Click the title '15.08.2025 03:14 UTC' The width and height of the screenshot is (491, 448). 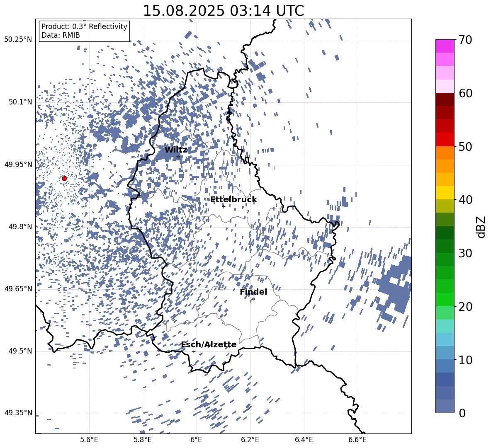(223, 11)
